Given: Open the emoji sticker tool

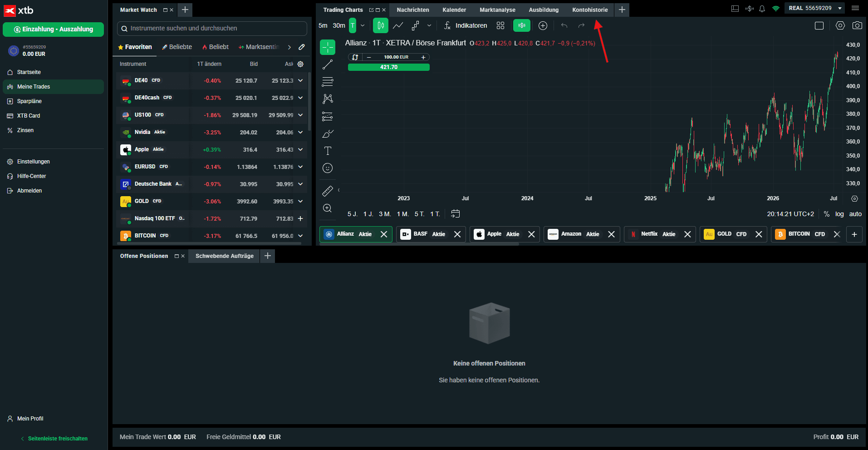Looking at the screenshot, I should point(328,168).
